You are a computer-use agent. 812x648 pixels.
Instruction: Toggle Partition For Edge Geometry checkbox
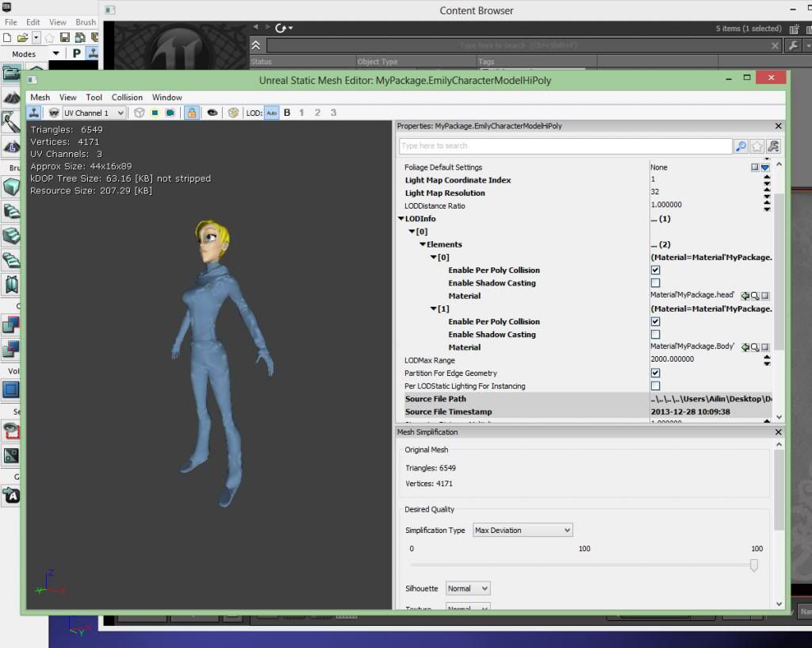[x=655, y=373]
